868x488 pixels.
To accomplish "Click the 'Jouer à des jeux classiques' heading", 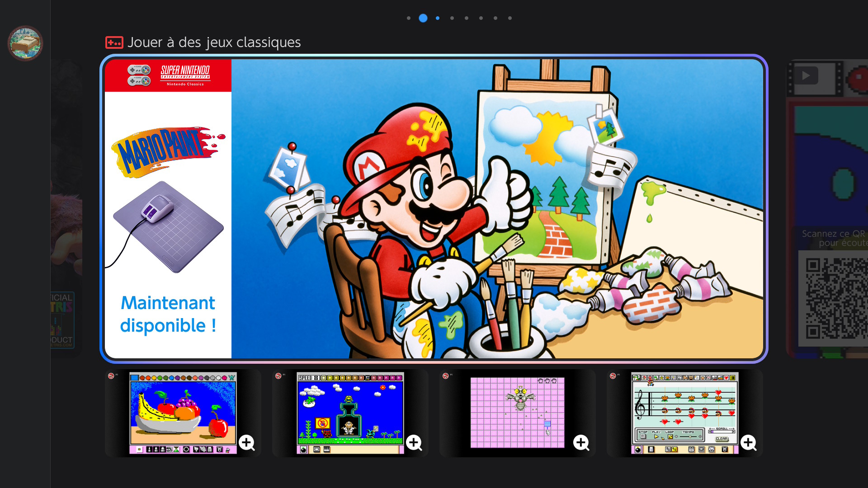I will [214, 42].
